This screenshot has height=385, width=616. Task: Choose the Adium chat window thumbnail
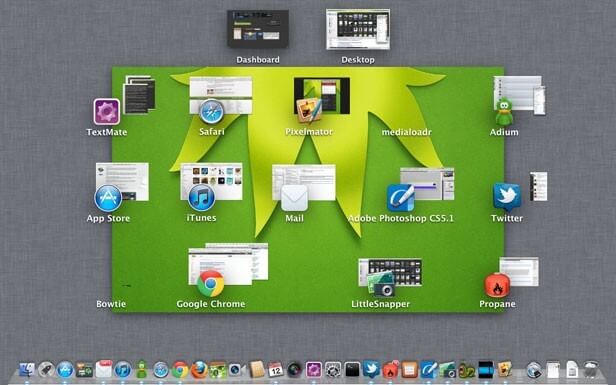(x=519, y=94)
